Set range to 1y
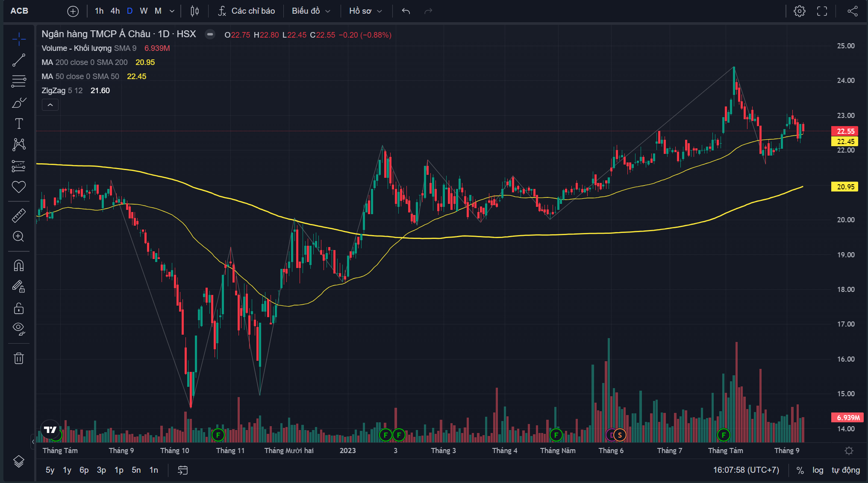This screenshot has width=868, height=483. coord(67,470)
